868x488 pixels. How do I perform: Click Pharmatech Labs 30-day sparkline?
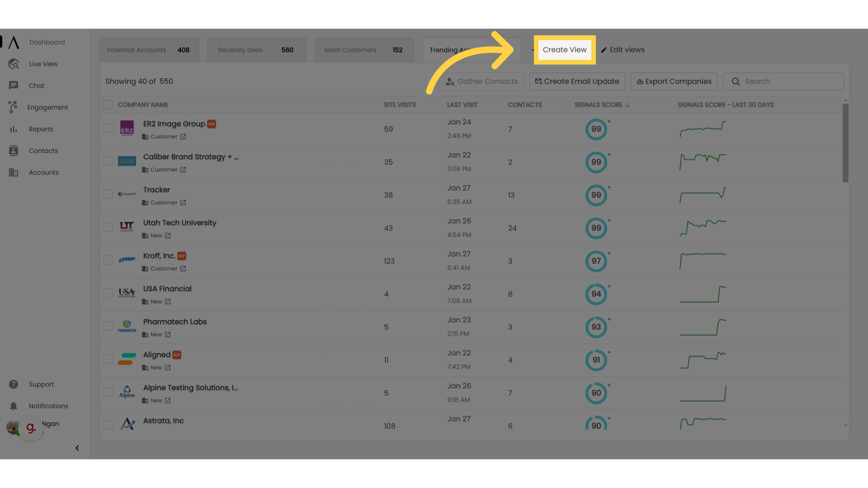(x=703, y=327)
